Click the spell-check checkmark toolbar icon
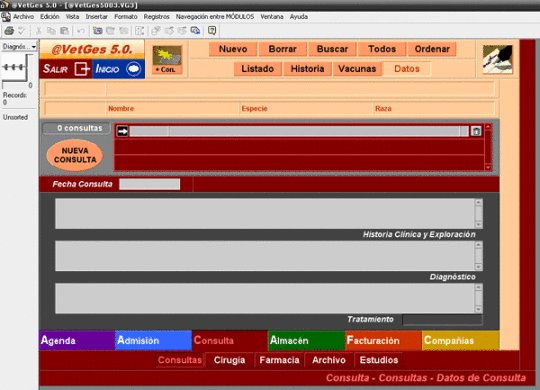Viewport: 540px width, 390px height. click(x=22, y=31)
